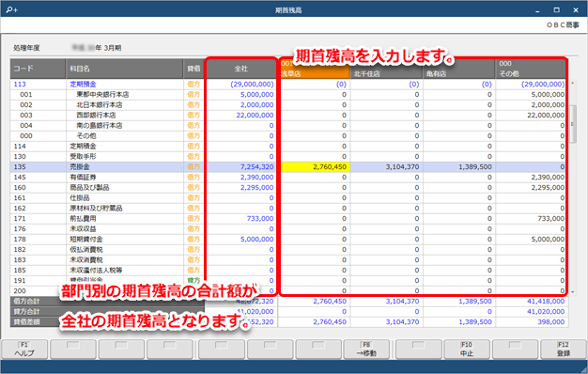The width and height of the screenshot is (588, 374).
Task: Click the 科目名 column header
Action: coord(125,69)
